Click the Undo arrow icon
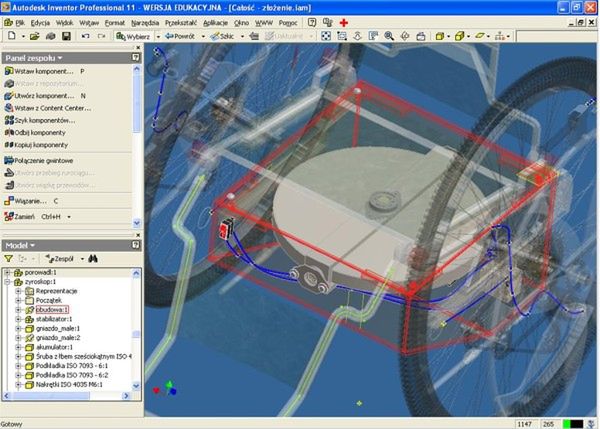This screenshot has width=600, height=429. [x=85, y=36]
